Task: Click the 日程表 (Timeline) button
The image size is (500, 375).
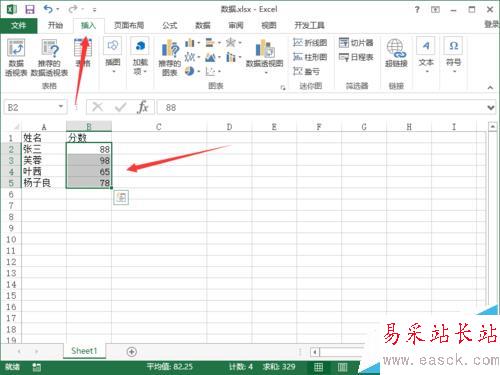Action: [356, 57]
